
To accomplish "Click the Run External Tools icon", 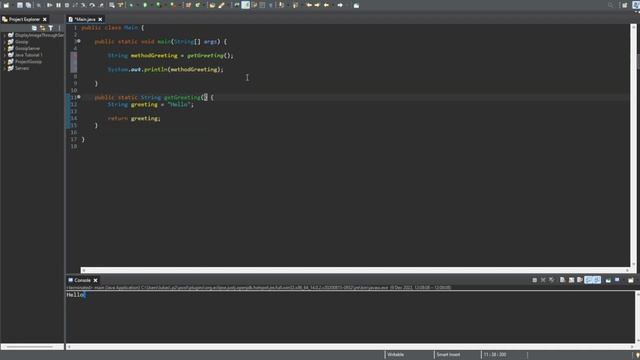I will 173,5.
